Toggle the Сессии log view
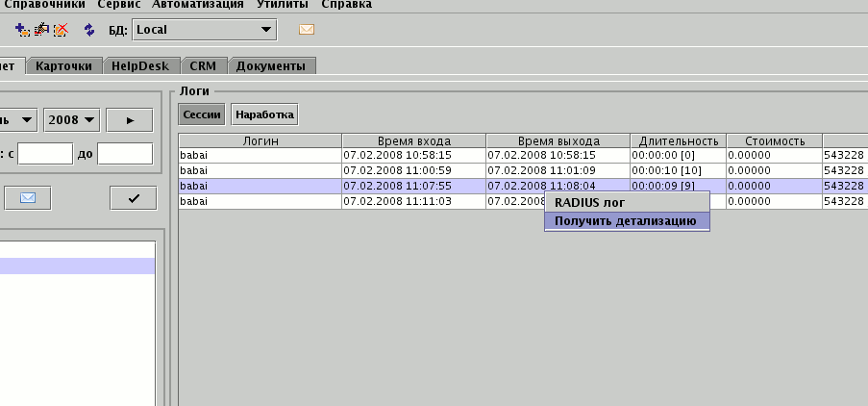Screen dimensions: 868x406 tap(201, 114)
